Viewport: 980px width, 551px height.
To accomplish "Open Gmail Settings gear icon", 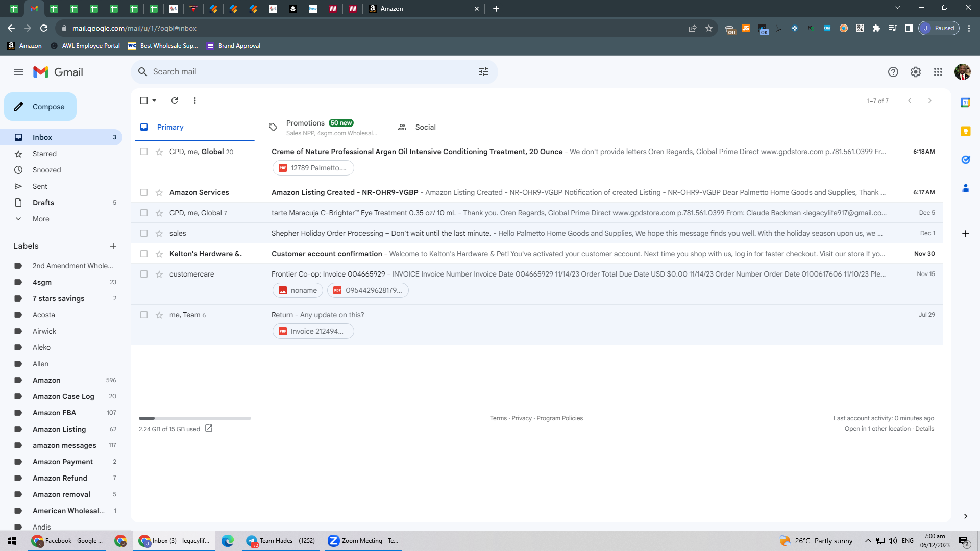I will pos(916,72).
